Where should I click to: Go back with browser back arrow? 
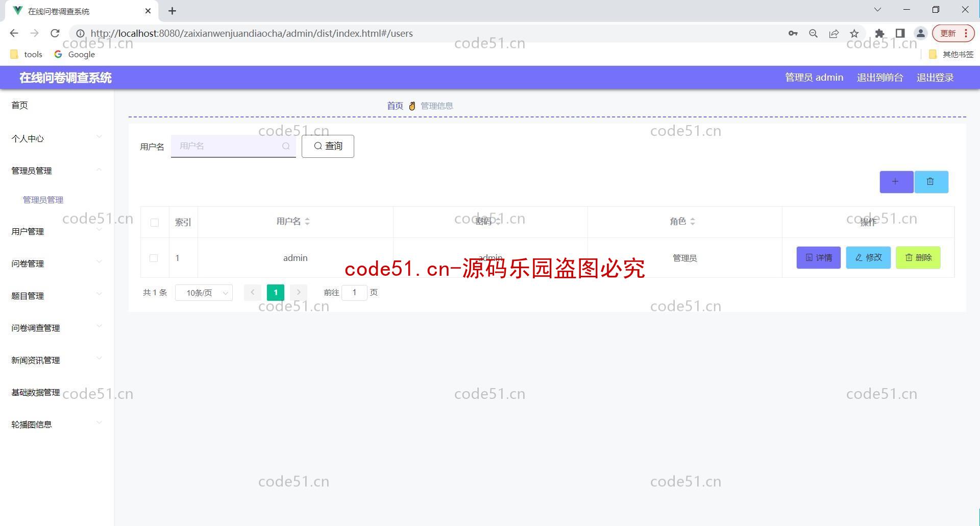(x=14, y=33)
